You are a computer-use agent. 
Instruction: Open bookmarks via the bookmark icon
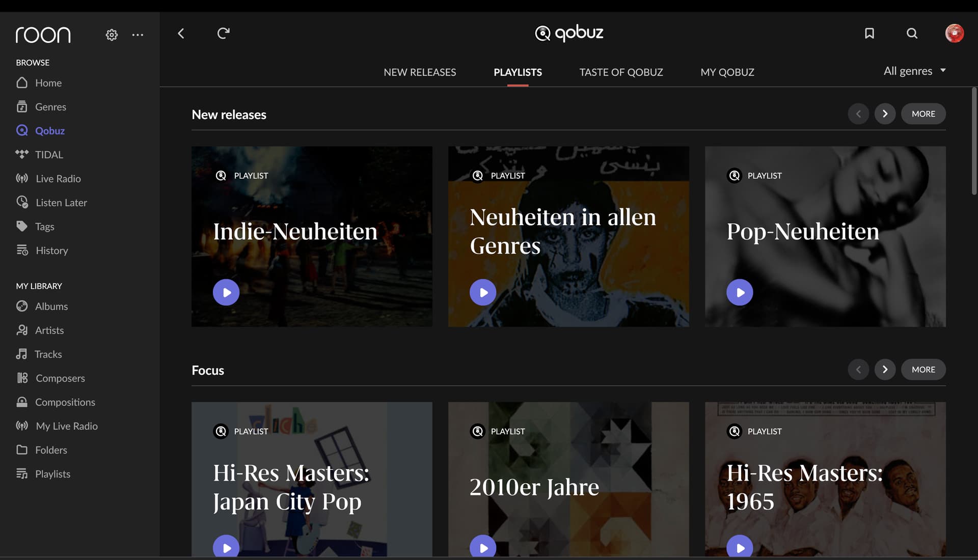(870, 34)
